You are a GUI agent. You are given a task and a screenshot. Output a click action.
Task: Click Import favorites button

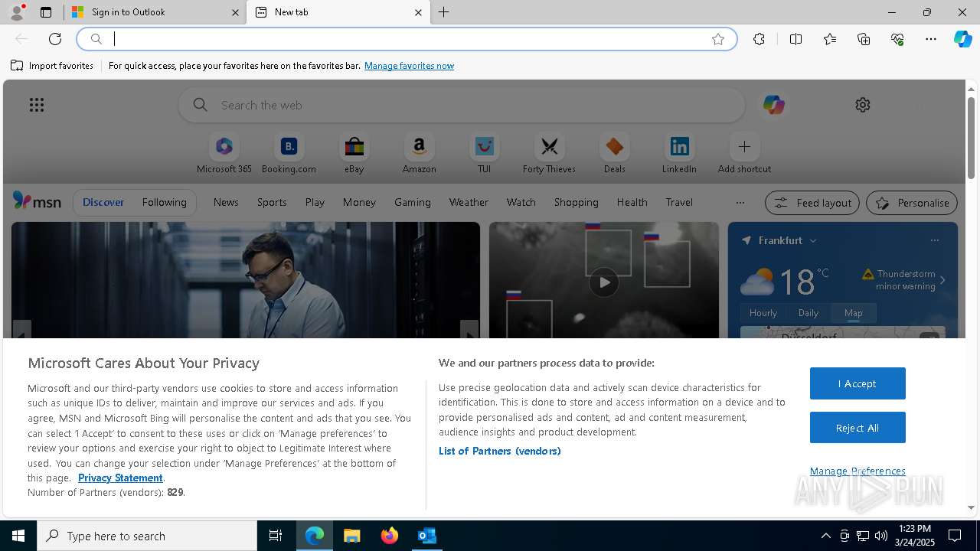coord(52,66)
